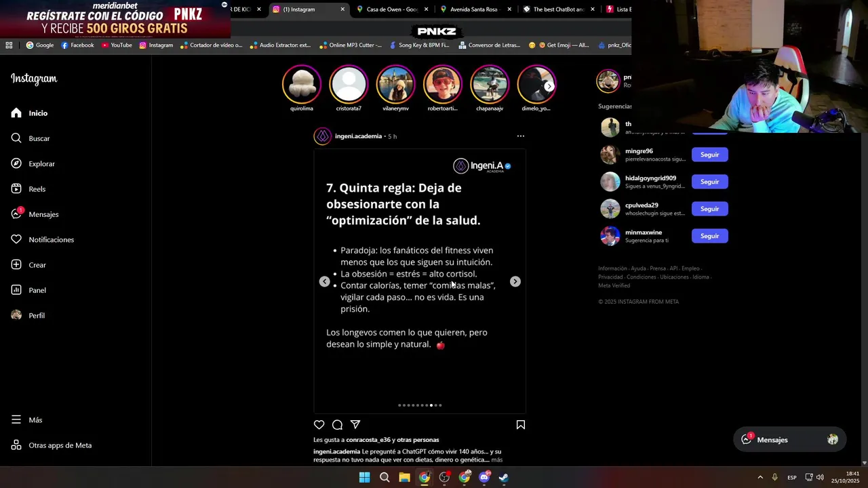Open Perfil in the sidebar
Image resolution: width=868 pixels, height=488 pixels.
pos(28,315)
